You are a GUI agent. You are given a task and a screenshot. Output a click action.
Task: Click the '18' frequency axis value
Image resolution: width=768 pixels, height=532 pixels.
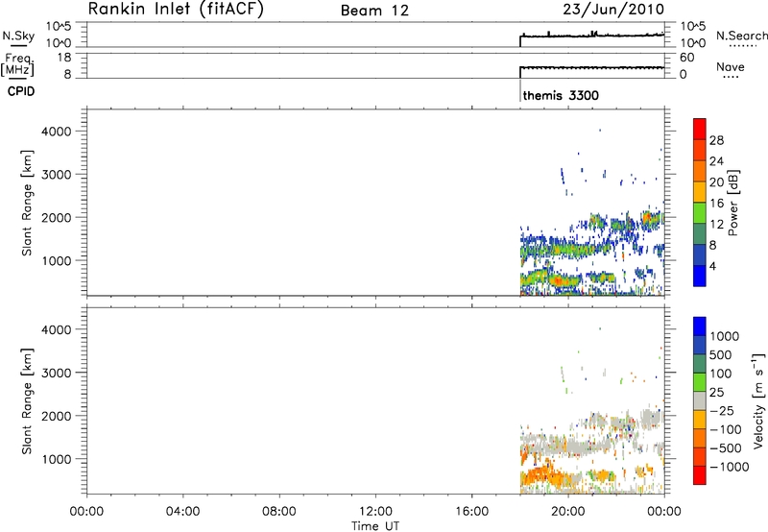(64, 58)
